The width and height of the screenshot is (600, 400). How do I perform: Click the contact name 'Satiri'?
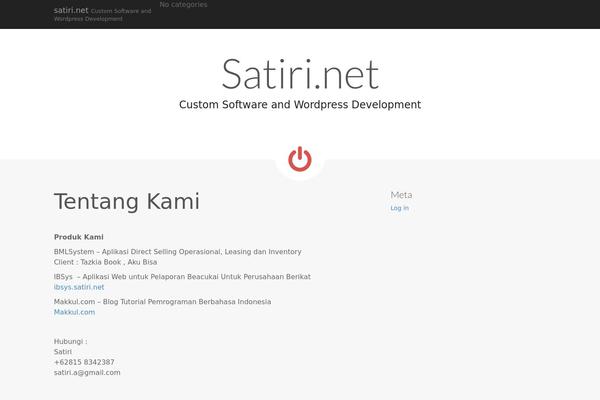pyautogui.click(x=63, y=352)
